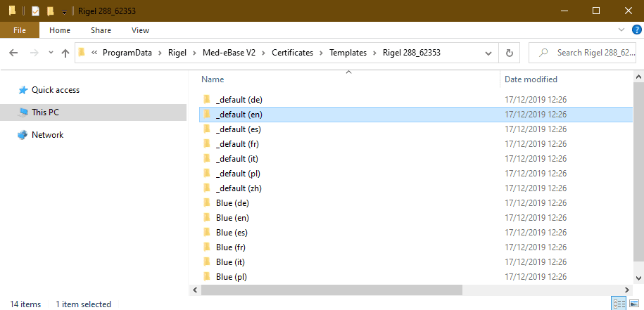Open Customize Quick Access Toolbar dropdown
This screenshot has height=310, width=644.
[64, 11]
